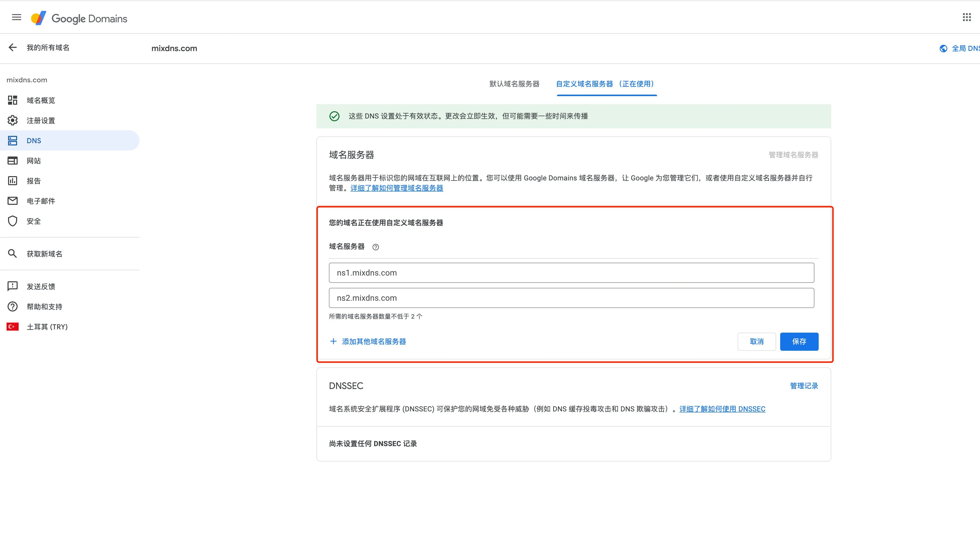Screen dimensions: 980x546
Task: Click the reports chart icon in sidebar
Action: pyautogui.click(x=13, y=181)
